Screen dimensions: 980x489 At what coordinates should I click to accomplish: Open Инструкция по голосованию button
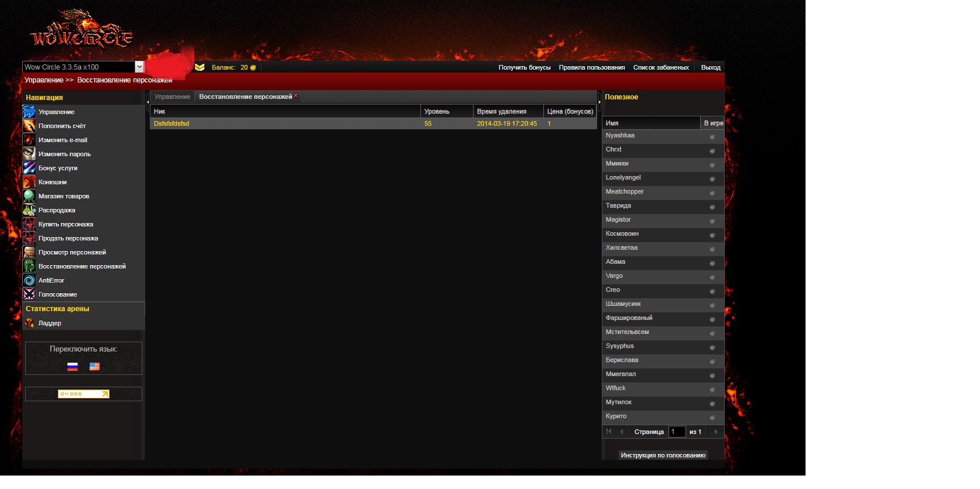tap(663, 455)
